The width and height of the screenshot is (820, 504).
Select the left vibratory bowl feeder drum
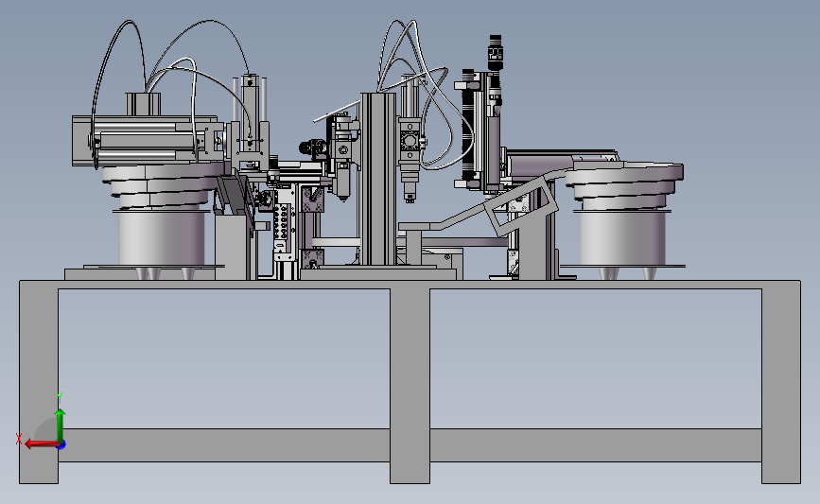pyautogui.click(x=161, y=237)
